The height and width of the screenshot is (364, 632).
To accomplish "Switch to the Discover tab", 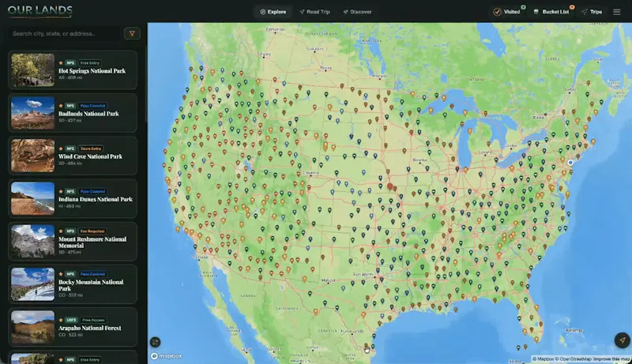I will [357, 12].
